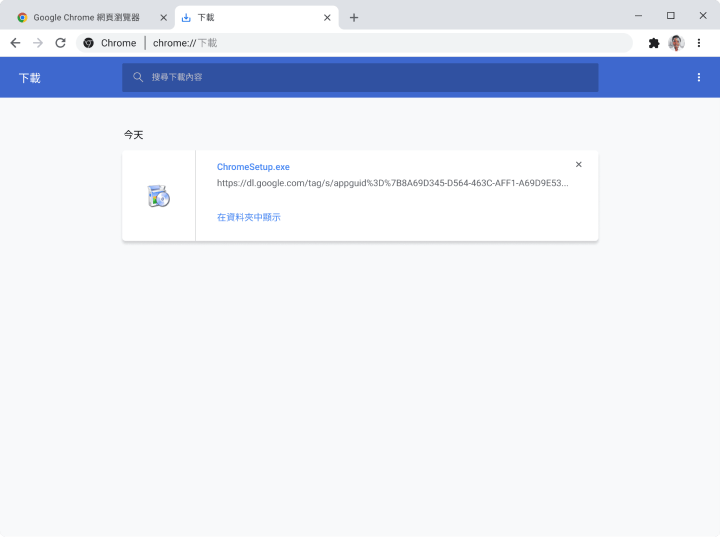Click the browser back arrow button

[x=15, y=43]
